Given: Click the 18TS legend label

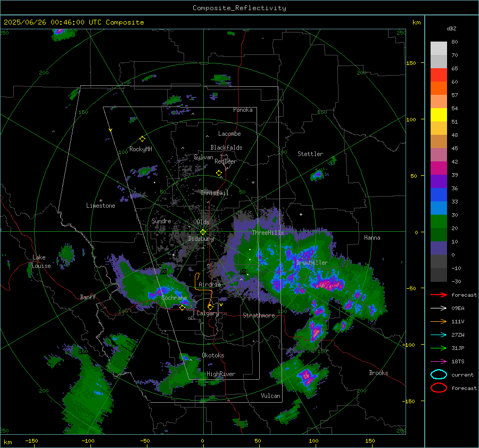Looking at the screenshot, I should 458,362.
